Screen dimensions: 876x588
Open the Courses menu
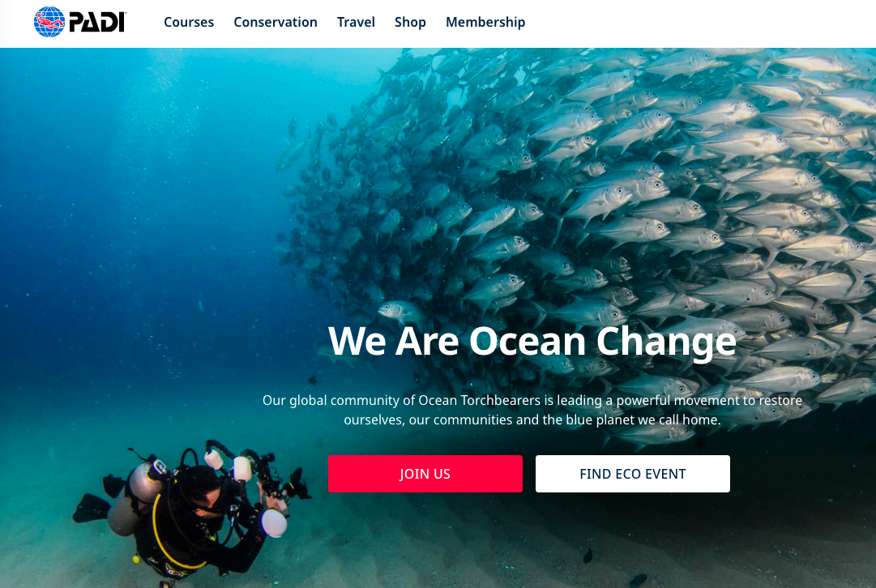189,23
